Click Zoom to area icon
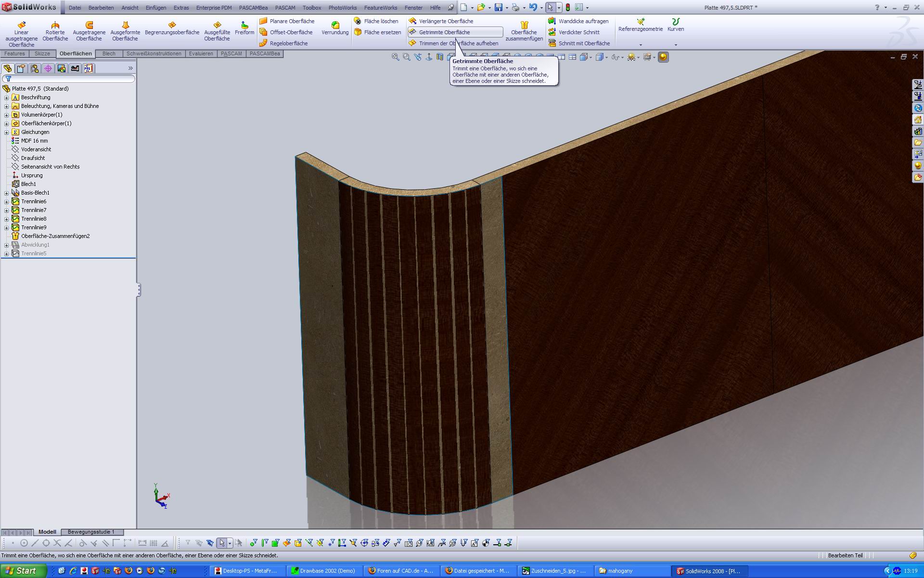 406,57
